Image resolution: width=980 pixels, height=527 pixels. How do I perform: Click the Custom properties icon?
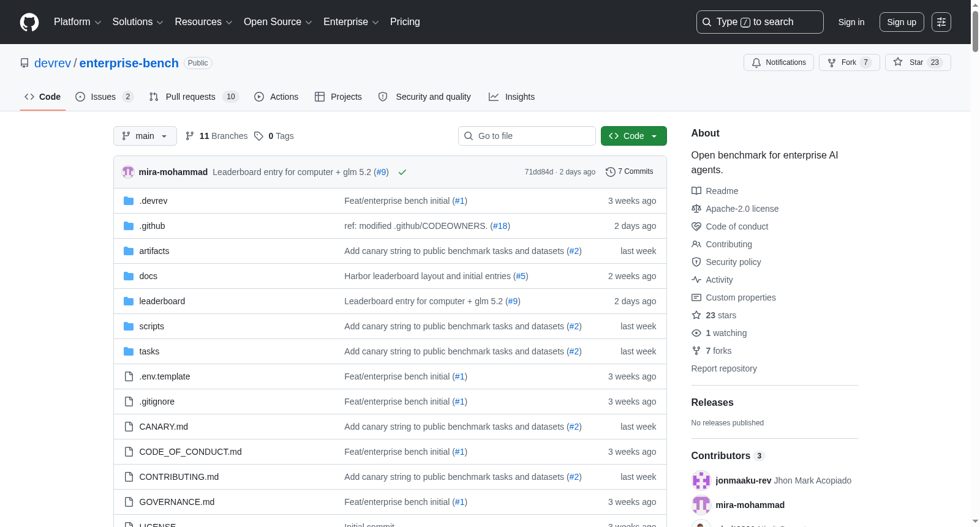[x=696, y=297]
